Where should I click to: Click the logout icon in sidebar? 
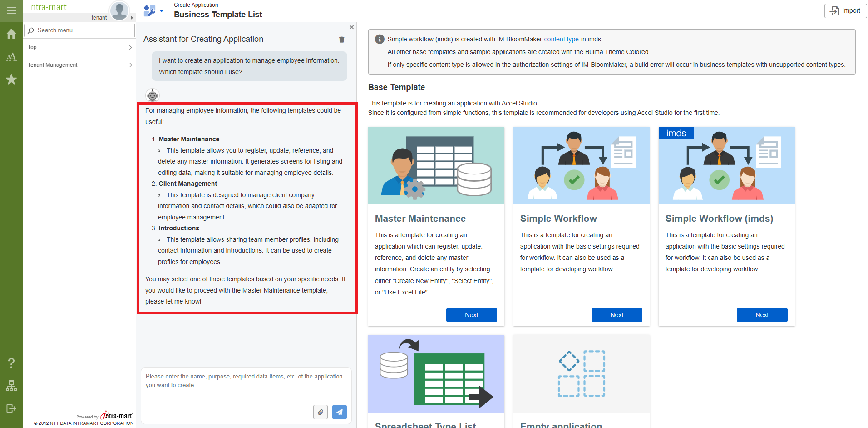coord(11,408)
